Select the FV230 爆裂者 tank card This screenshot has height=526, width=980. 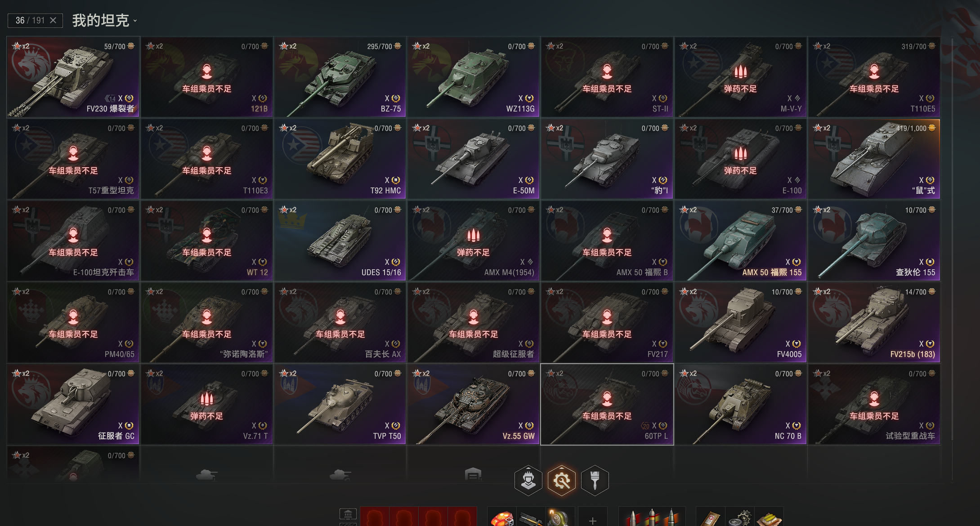coord(73,77)
